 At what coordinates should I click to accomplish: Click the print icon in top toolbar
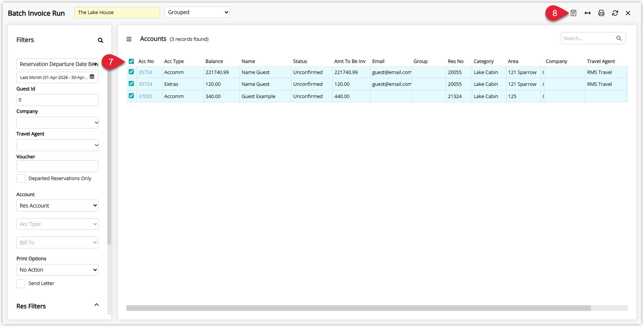point(601,13)
